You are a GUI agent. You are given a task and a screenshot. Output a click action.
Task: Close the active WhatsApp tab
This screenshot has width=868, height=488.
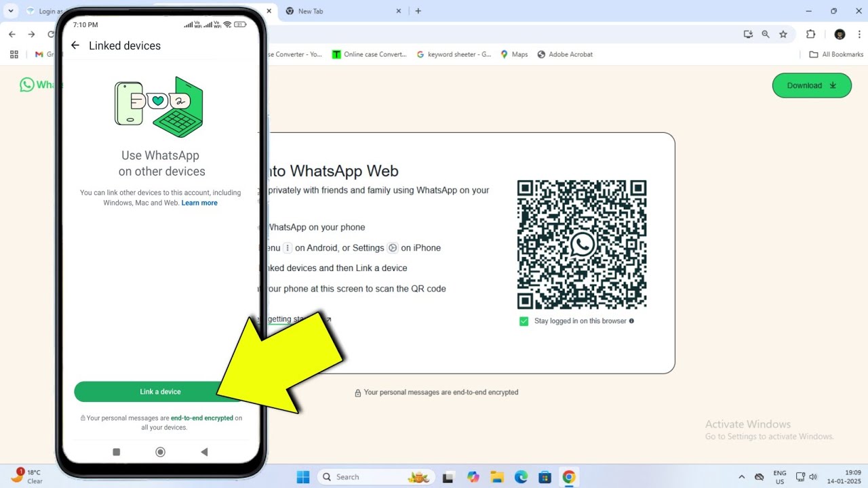[x=269, y=12]
